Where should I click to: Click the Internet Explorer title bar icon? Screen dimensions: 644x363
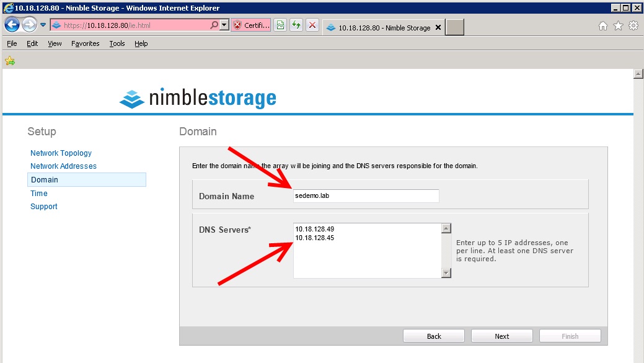[x=8, y=7]
